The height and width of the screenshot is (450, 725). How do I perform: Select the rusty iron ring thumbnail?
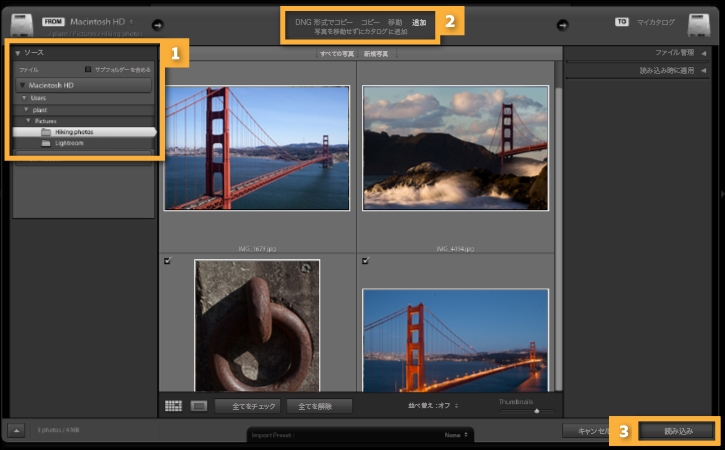click(x=257, y=326)
